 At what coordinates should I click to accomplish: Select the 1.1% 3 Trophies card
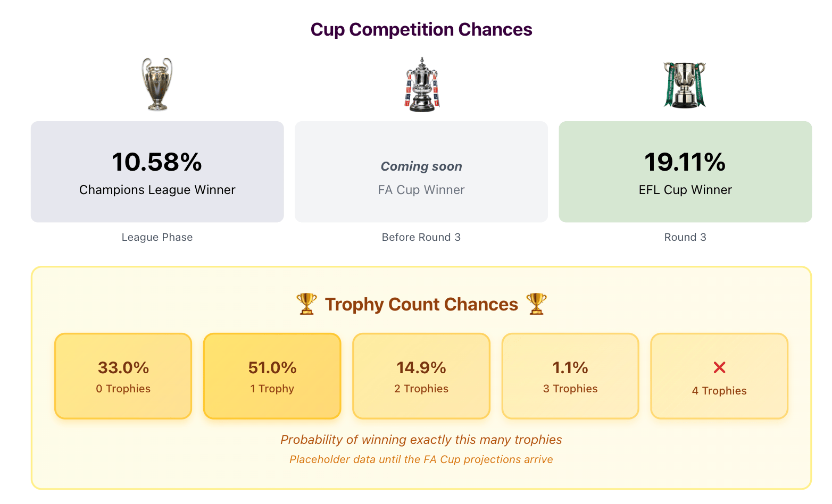click(x=570, y=376)
